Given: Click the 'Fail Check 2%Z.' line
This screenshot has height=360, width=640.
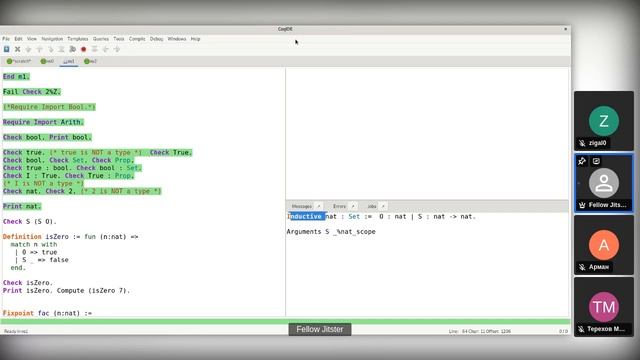Looking at the screenshot, I should (31, 92).
